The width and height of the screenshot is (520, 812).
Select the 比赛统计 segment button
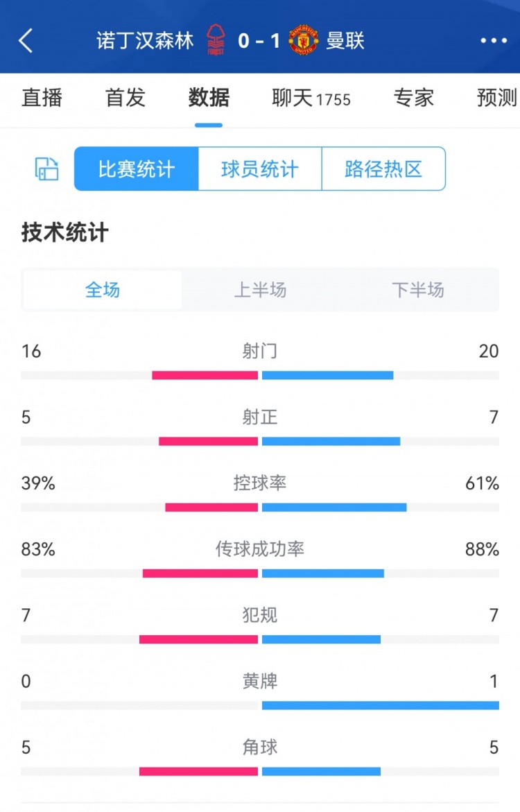pos(137,169)
